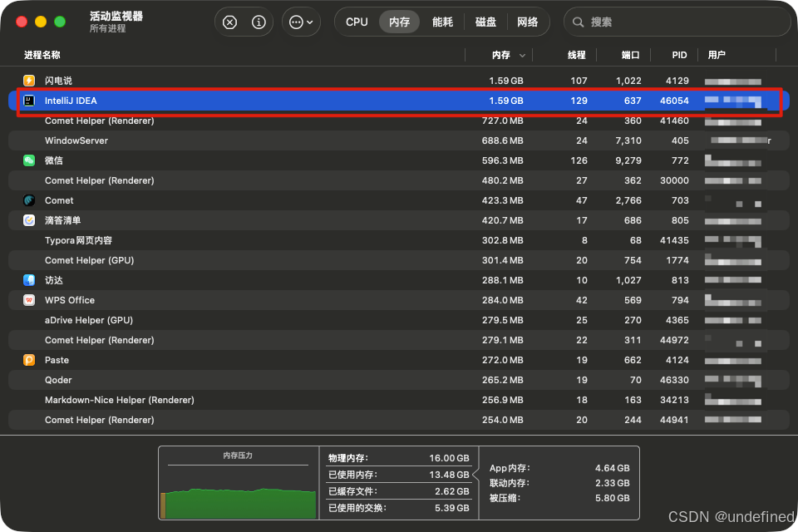
Task: Select Comet Helper (Renderer) 480.2 MB row
Action: (x=399, y=180)
